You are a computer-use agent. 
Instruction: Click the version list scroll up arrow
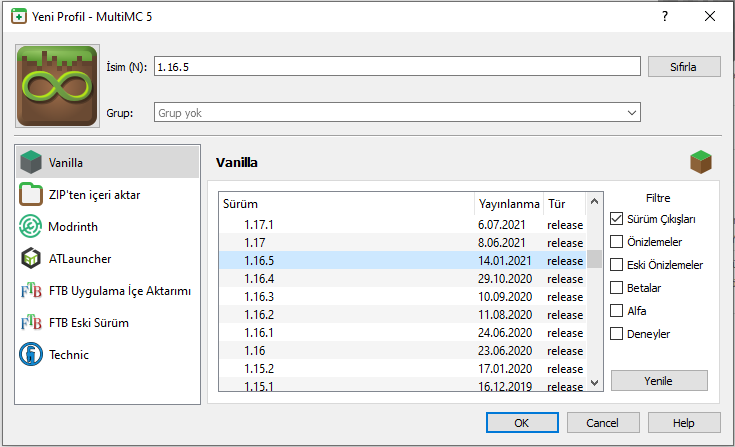594,201
